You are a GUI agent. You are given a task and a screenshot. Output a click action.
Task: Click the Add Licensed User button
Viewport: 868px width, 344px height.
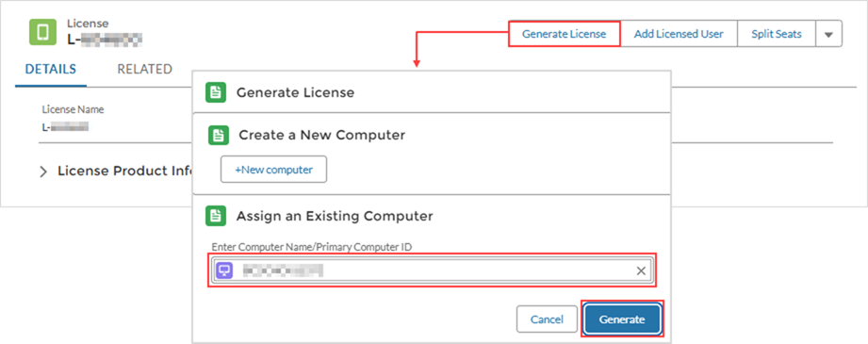click(679, 34)
